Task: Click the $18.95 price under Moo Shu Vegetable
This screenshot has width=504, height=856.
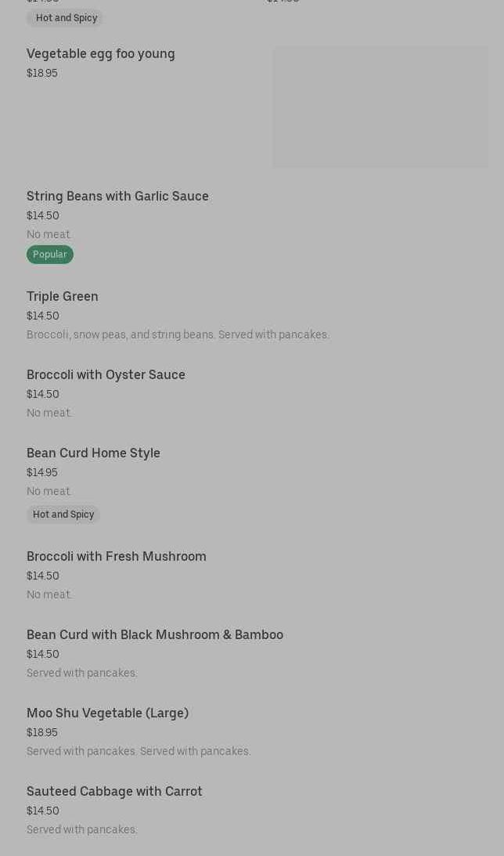Action: 42,732
